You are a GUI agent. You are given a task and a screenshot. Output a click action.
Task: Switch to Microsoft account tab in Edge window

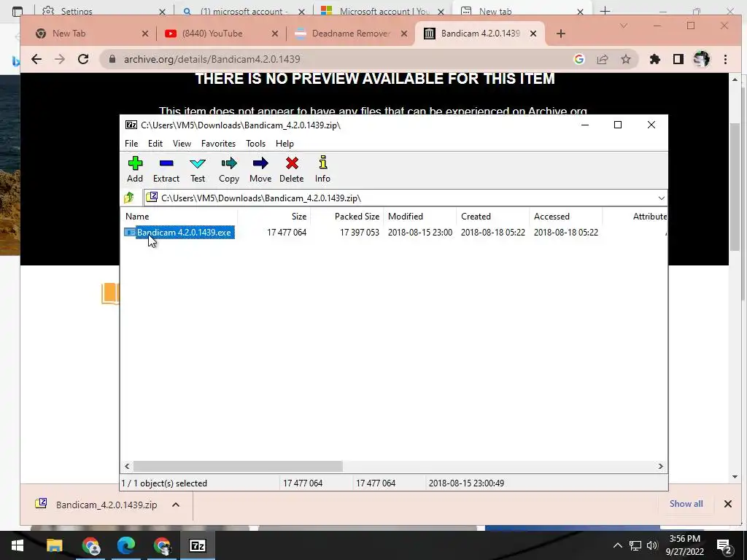(x=382, y=11)
